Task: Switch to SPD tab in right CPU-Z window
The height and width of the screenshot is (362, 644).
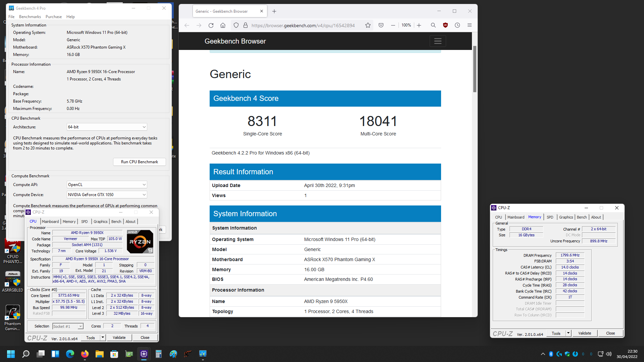Action: click(x=550, y=217)
